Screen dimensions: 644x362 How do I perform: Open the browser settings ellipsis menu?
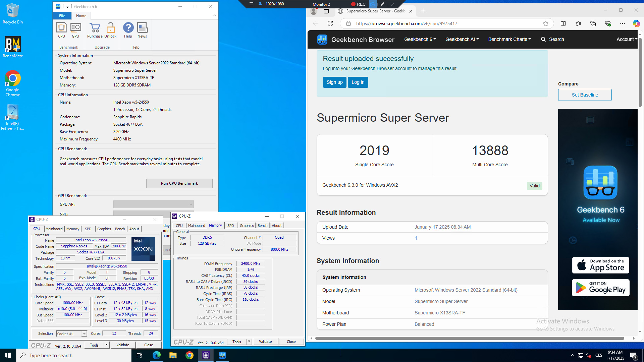(623, 23)
